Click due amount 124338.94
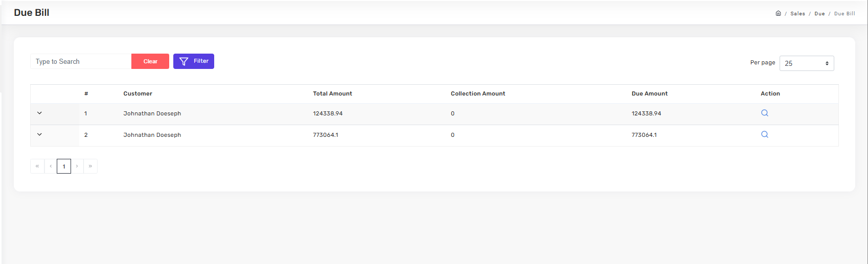Viewport: 868px width, 264px height. tap(646, 113)
